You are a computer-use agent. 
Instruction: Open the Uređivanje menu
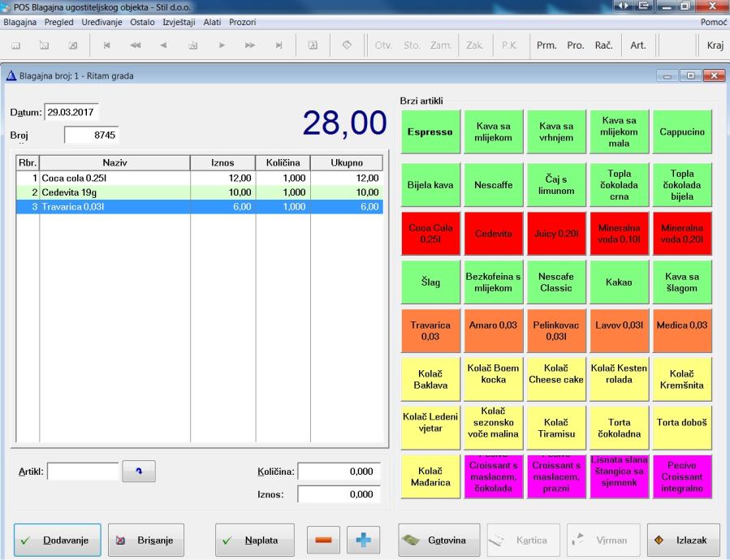point(102,22)
